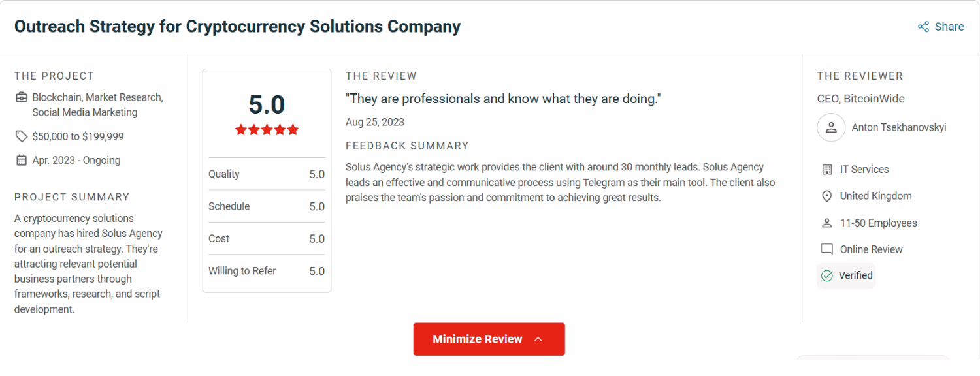980x376 pixels.
Task: Click the building industry icon
Action: (x=826, y=170)
